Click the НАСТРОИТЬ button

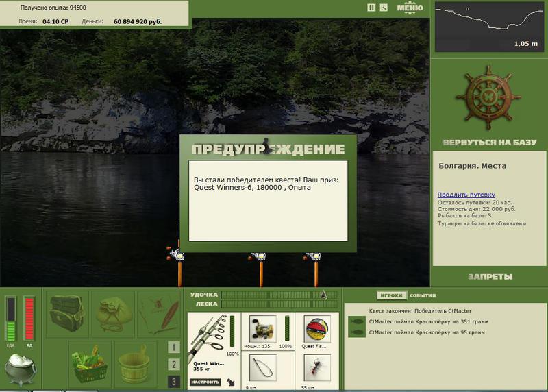(x=205, y=382)
